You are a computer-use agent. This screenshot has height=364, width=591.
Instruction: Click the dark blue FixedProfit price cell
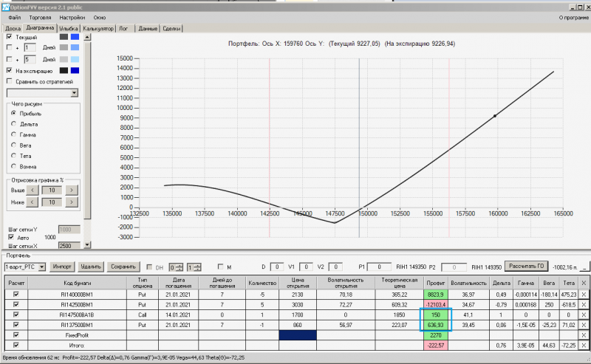coord(298,335)
